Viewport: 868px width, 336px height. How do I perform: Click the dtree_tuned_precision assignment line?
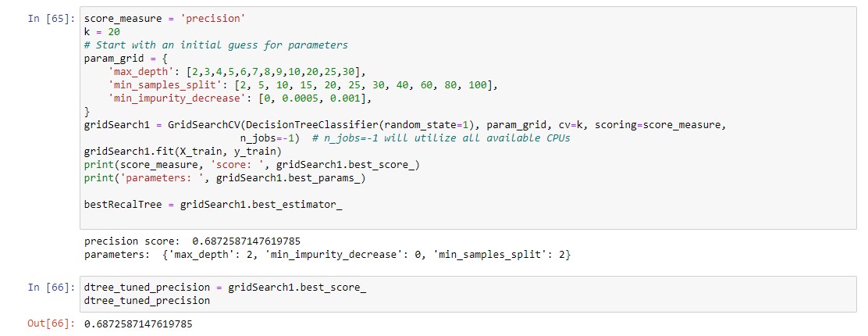point(225,288)
